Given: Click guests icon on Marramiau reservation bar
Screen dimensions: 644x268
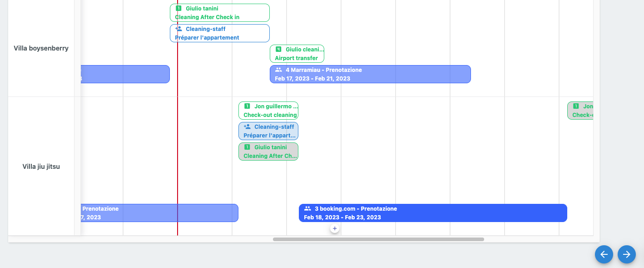Looking at the screenshot, I should 278,70.
